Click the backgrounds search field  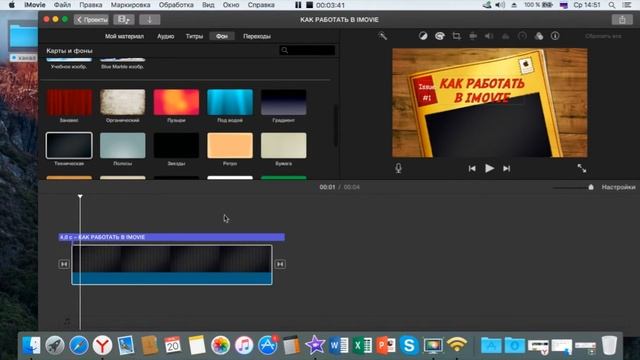pyautogui.click(x=307, y=50)
